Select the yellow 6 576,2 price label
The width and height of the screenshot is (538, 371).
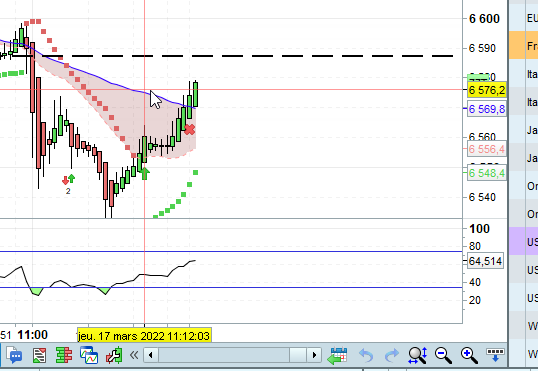[487, 90]
